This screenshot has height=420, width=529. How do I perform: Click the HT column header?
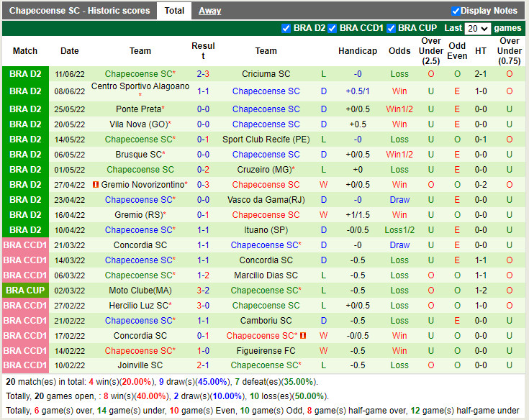481,51
